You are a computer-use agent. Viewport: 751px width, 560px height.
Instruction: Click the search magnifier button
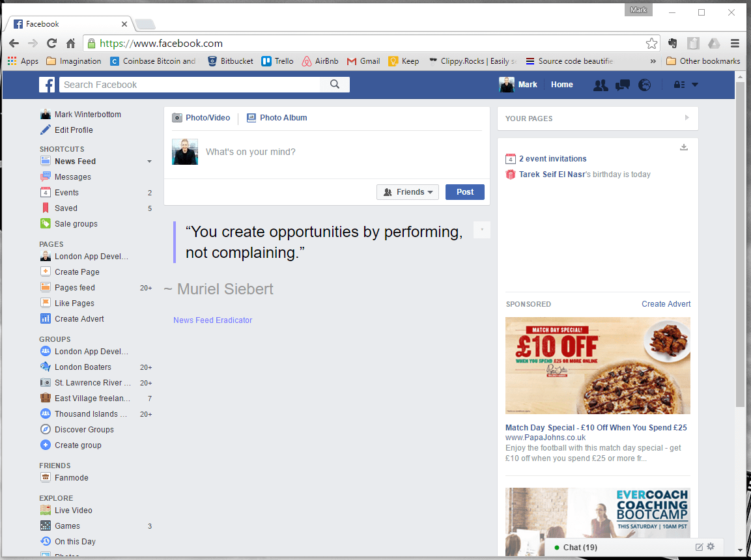click(x=335, y=85)
